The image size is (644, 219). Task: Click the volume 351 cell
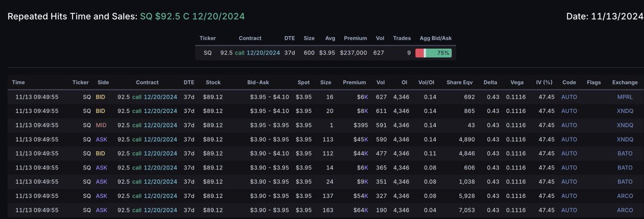[382, 181]
